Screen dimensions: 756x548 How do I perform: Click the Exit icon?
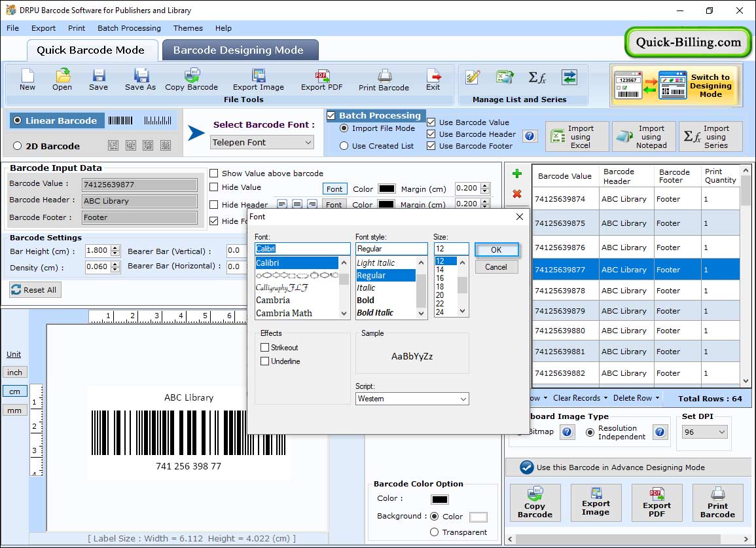[433, 79]
